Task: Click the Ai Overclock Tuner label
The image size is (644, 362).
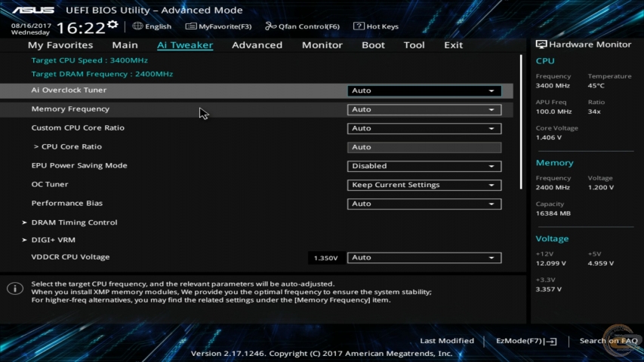Action: (x=69, y=90)
